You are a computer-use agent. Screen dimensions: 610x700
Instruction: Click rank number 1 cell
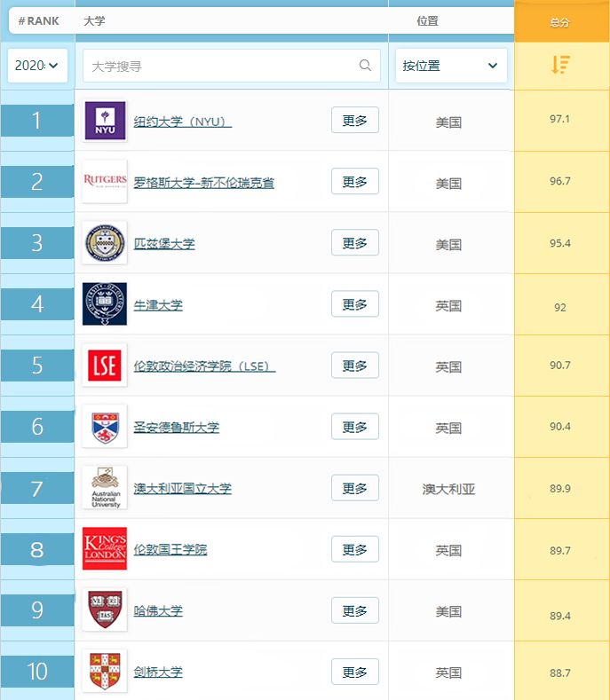(37, 121)
